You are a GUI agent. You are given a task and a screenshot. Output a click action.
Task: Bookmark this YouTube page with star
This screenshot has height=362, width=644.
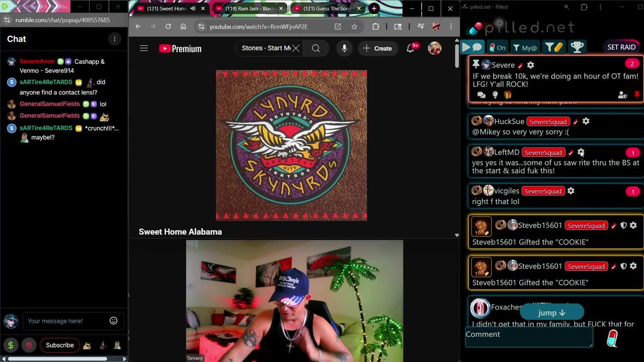(354, 27)
